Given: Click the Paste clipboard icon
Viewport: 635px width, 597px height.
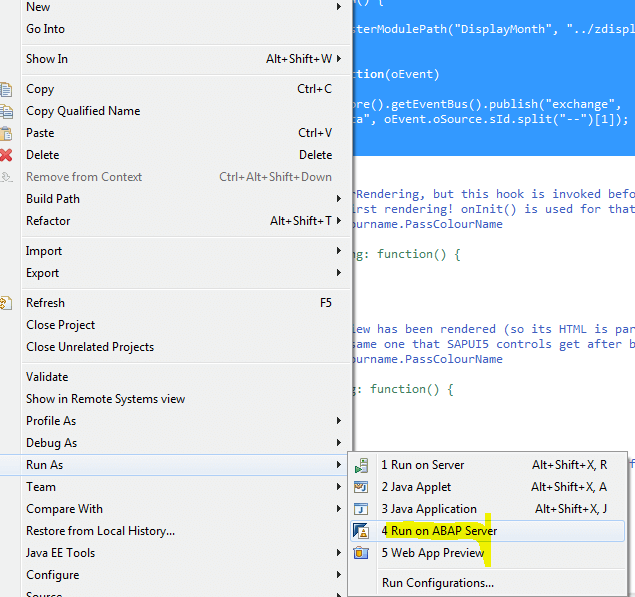Looking at the screenshot, I should tap(7, 133).
